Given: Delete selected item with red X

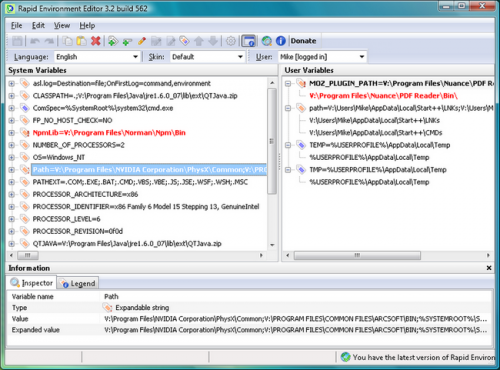Looking at the screenshot, I should click(96, 41).
